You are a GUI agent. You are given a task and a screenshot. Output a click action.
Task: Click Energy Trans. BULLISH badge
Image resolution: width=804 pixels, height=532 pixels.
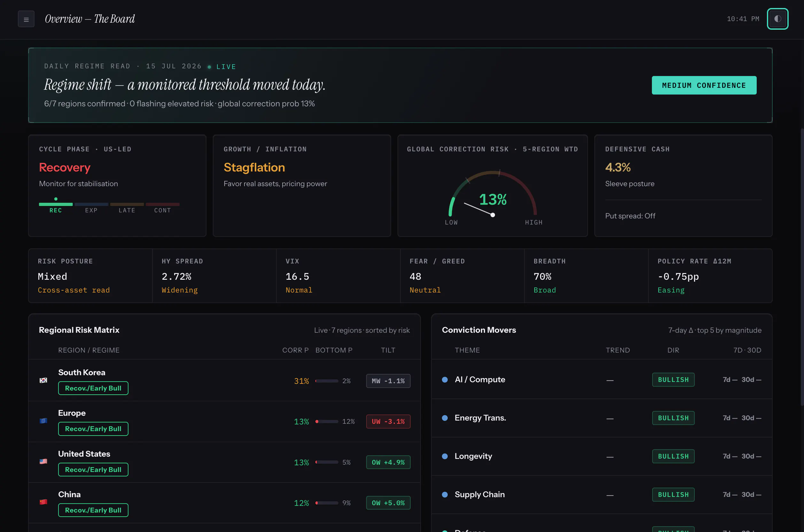[673, 418]
